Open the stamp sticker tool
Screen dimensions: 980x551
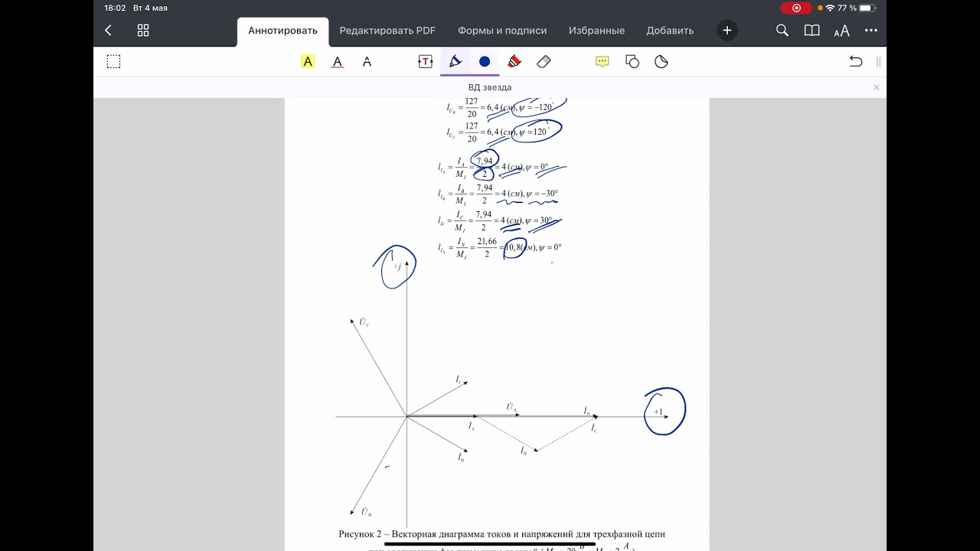point(661,61)
